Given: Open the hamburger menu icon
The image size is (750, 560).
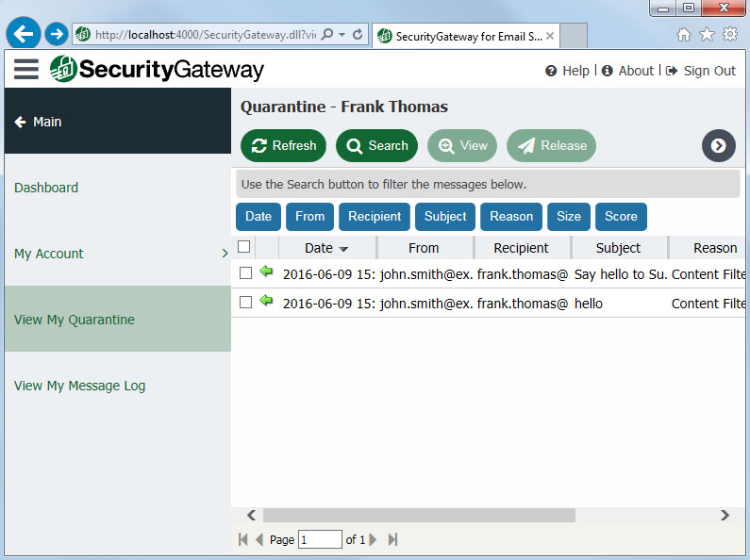Looking at the screenshot, I should 26,69.
